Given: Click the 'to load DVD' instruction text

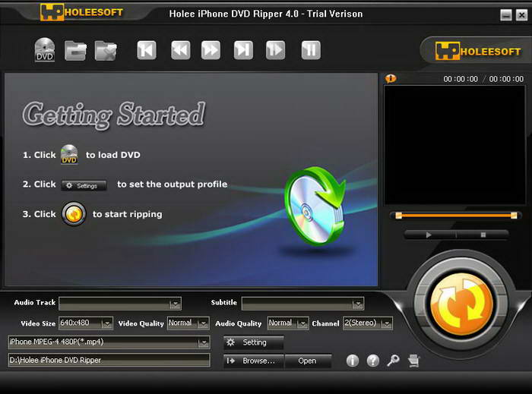Looking at the screenshot, I should click(113, 155).
